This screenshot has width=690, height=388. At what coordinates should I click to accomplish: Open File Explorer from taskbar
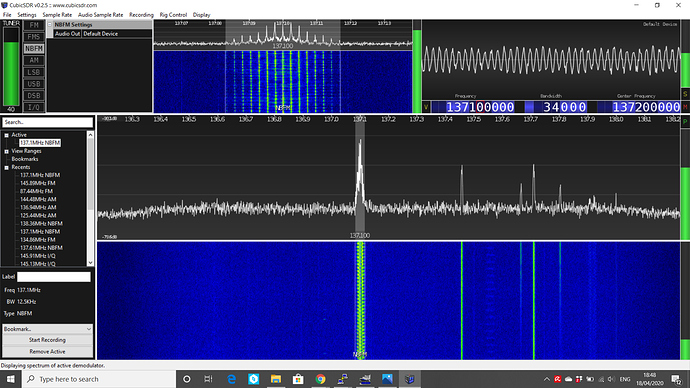[x=276, y=379]
